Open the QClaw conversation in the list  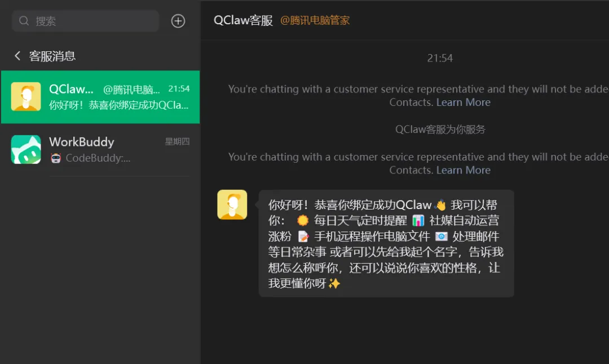tap(100, 97)
